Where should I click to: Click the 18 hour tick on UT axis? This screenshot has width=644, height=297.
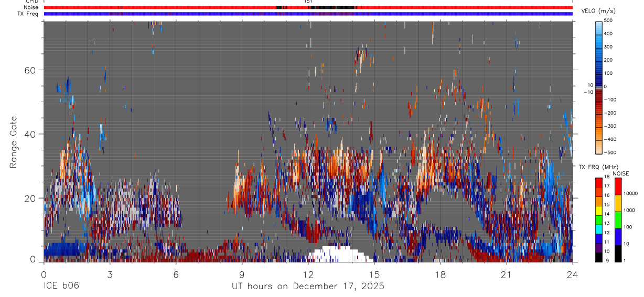click(441, 274)
